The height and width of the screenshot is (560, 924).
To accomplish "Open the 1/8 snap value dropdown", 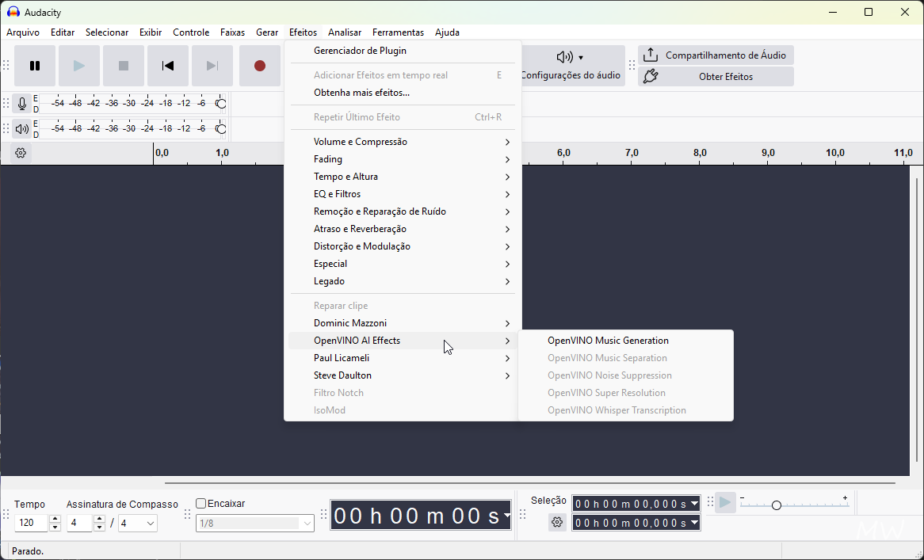I will (307, 524).
